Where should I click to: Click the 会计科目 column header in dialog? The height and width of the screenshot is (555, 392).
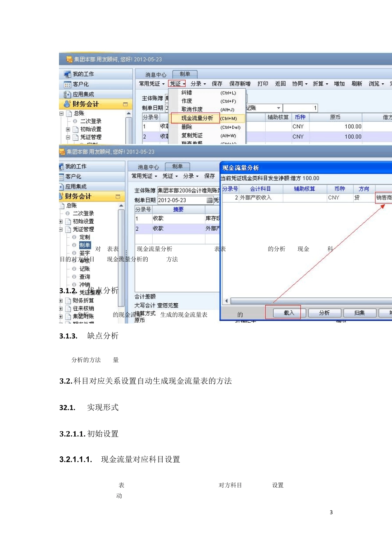click(260, 189)
